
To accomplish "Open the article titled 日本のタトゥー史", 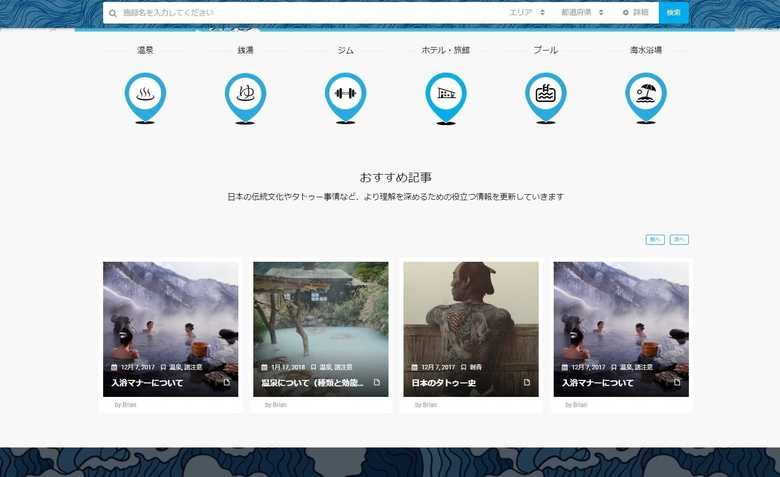I will coord(444,383).
